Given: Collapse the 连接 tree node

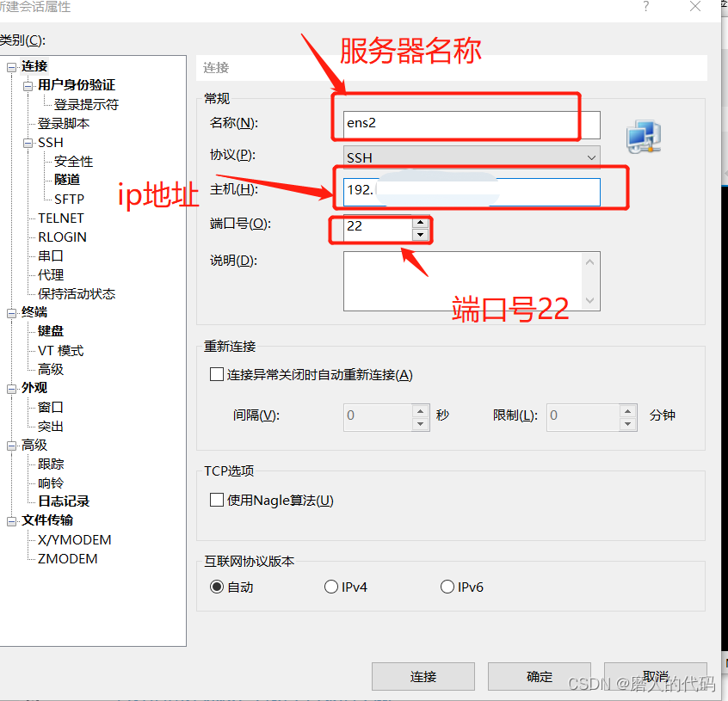Looking at the screenshot, I should click(x=11, y=67).
